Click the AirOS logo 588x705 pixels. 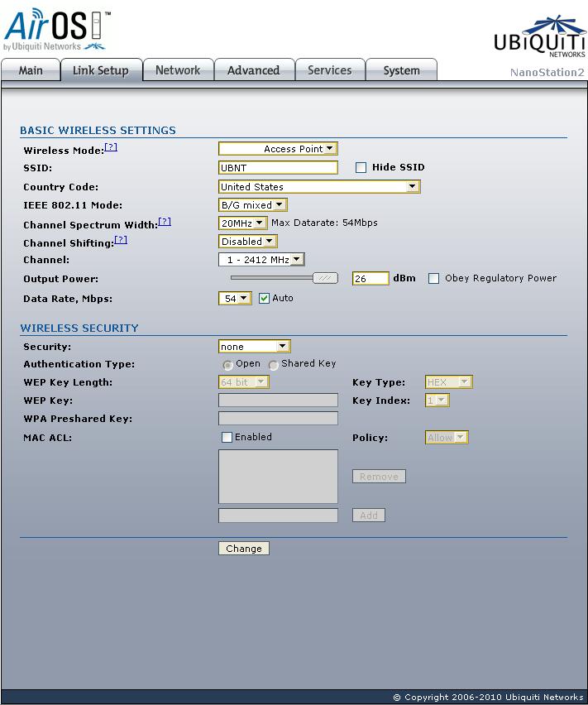tap(57, 30)
